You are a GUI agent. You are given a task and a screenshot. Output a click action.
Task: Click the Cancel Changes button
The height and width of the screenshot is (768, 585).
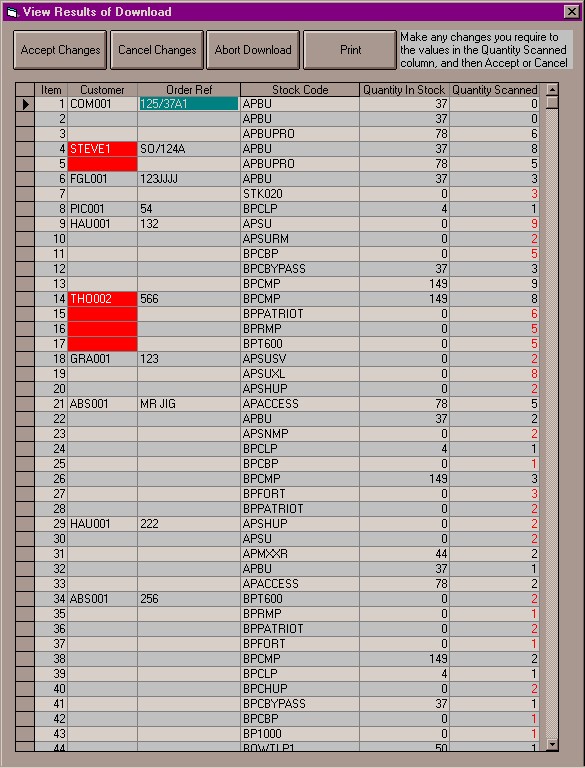pos(157,50)
